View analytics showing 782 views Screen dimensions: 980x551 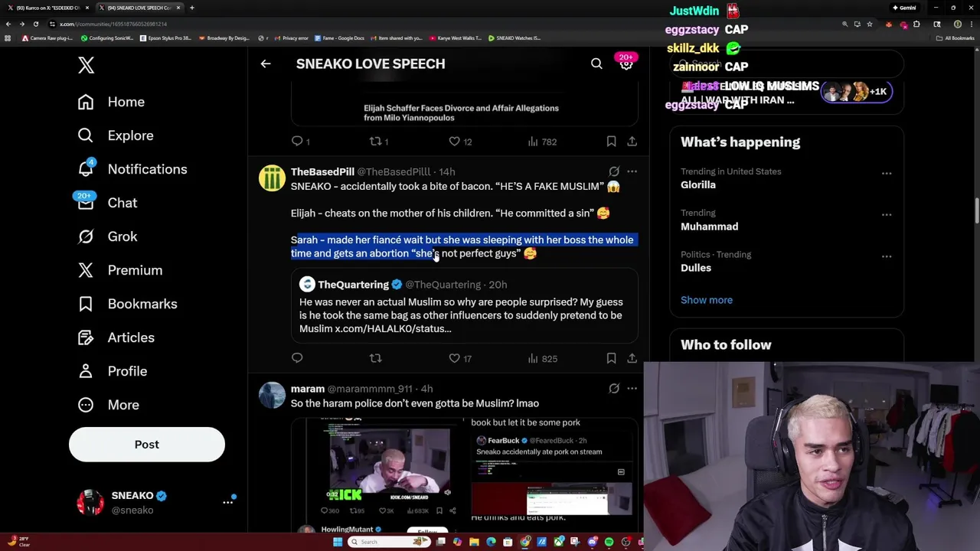pos(542,142)
